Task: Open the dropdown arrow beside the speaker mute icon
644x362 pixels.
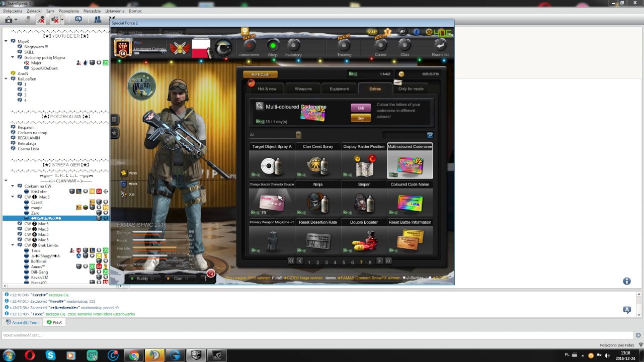Action: tap(62, 20)
